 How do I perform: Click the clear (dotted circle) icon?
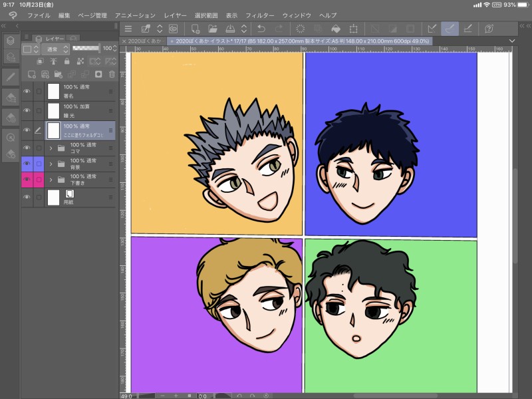(x=301, y=29)
